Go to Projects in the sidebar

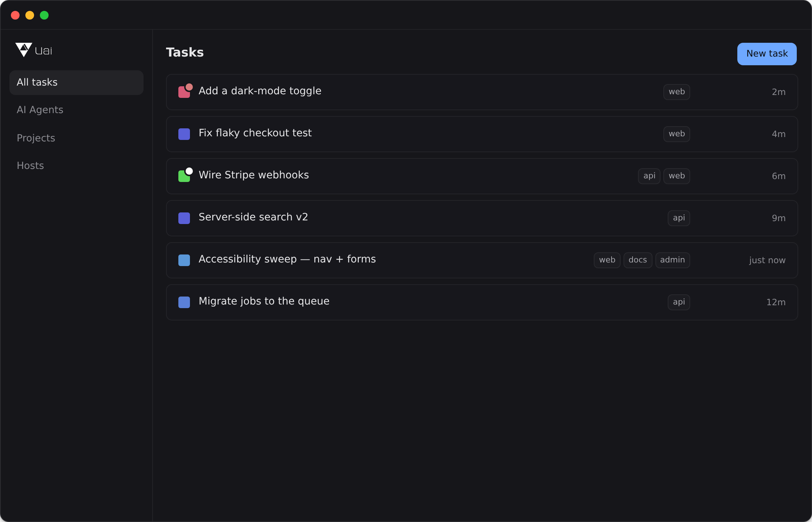[76, 138]
